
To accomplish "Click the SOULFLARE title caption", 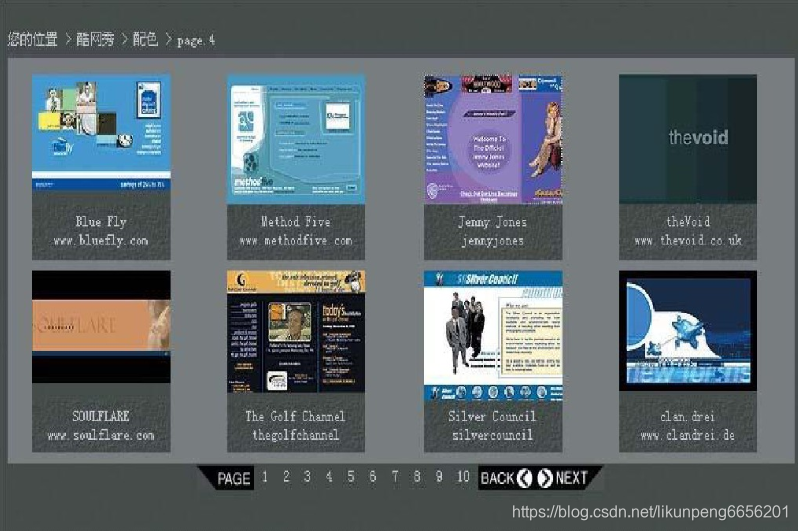I will 101,416.
